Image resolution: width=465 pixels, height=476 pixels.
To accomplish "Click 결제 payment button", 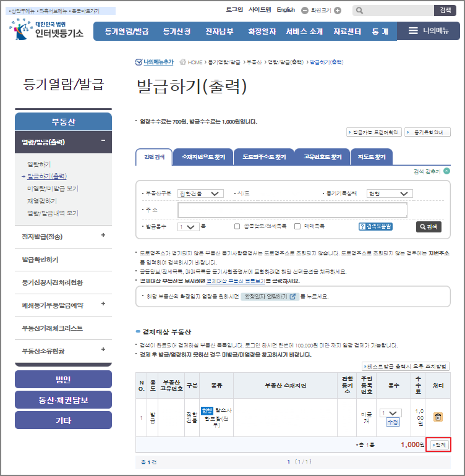I will click(x=439, y=444).
